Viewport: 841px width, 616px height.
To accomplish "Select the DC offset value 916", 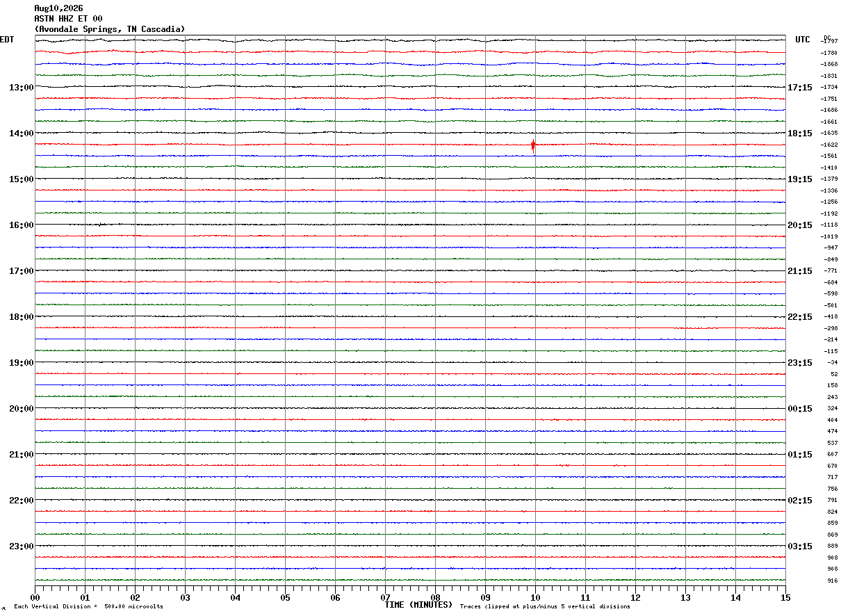I will coord(832,581).
